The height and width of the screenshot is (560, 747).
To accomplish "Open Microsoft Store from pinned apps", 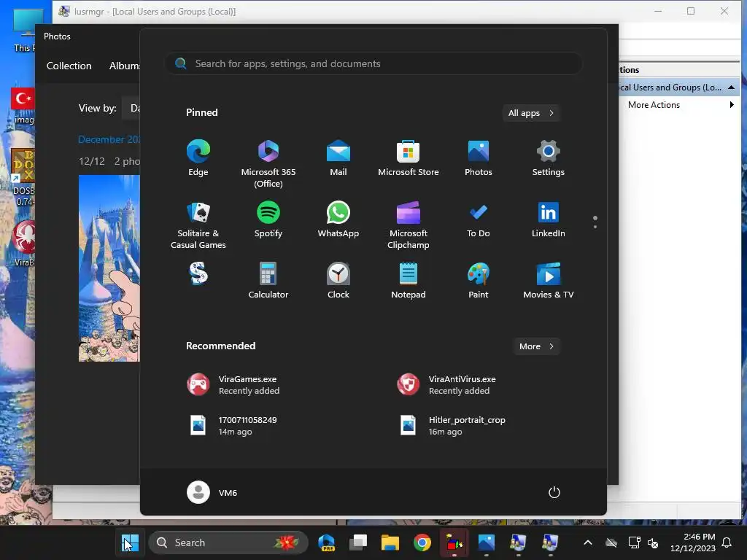I will pos(409,158).
